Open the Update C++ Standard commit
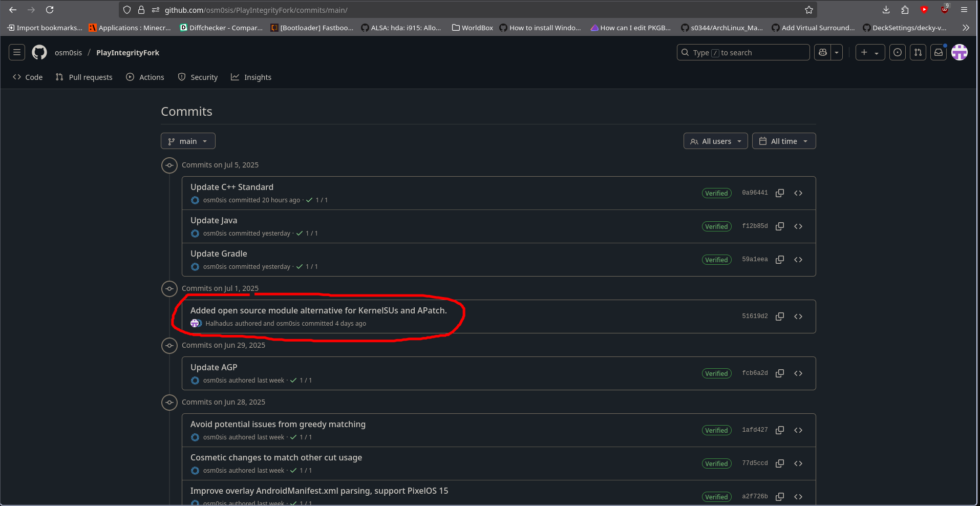The height and width of the screenshot is (506, 980). 232,187
